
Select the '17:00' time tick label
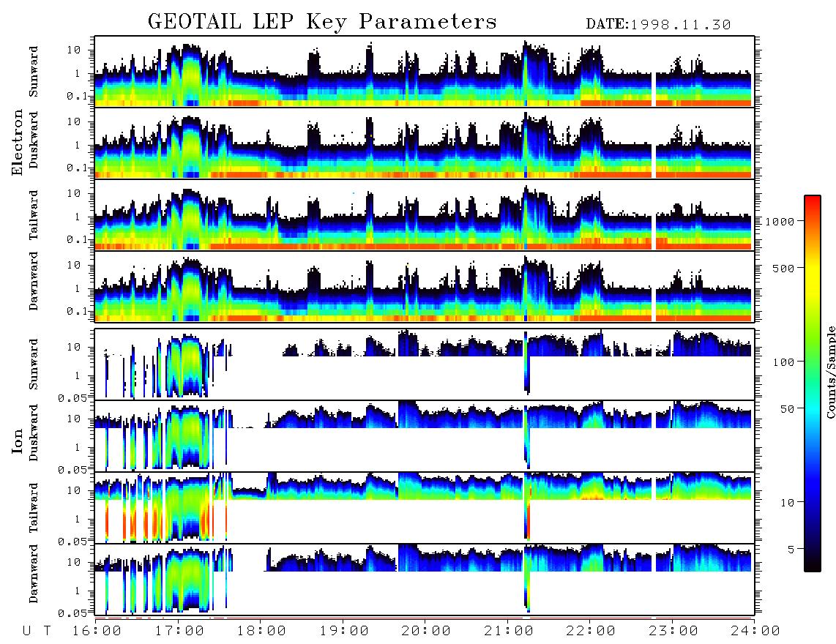click(x=179, y=632)
